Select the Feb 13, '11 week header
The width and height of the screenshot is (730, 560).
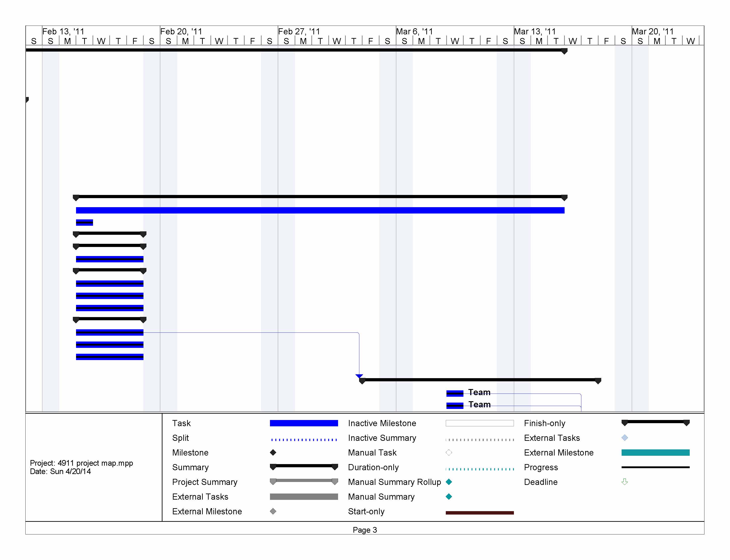pyautogui.click(x=63, y=31)
